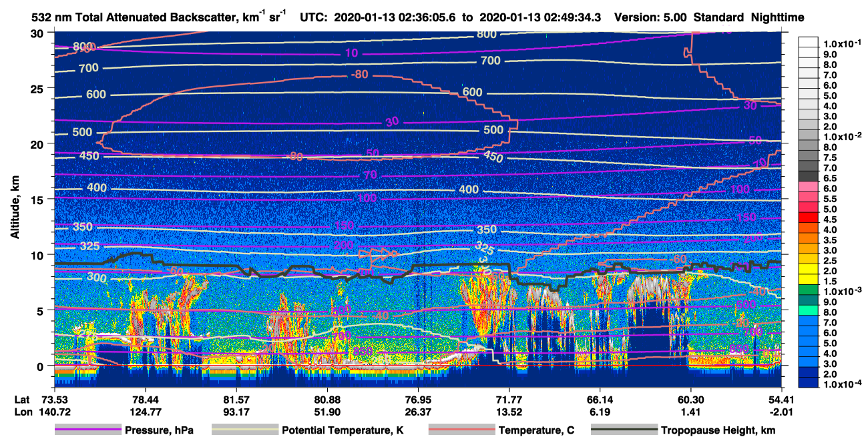Click latitude value 76.95
Viewport: 868px width, 445px height.
(417, 400)
